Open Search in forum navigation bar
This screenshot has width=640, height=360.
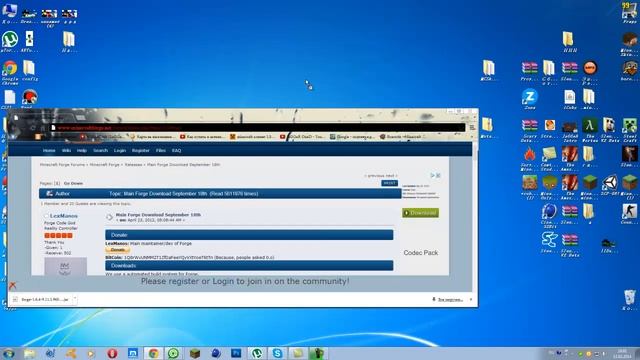pyautogui.click(x=100, y=151)
